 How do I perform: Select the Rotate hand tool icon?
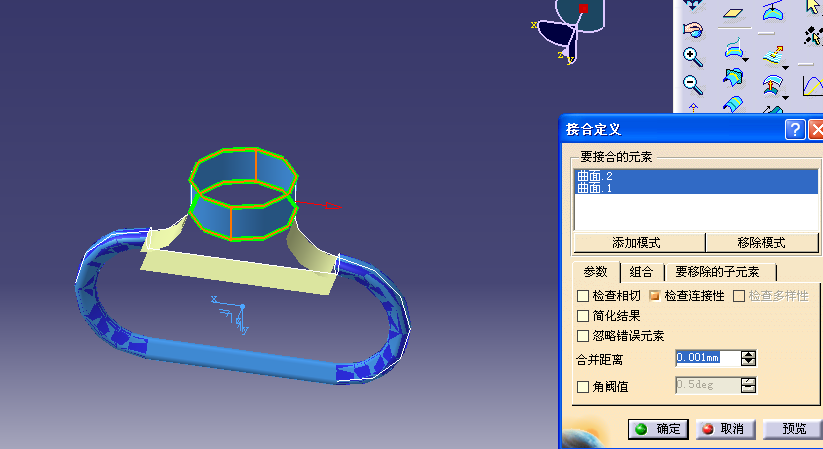point(693,30)
